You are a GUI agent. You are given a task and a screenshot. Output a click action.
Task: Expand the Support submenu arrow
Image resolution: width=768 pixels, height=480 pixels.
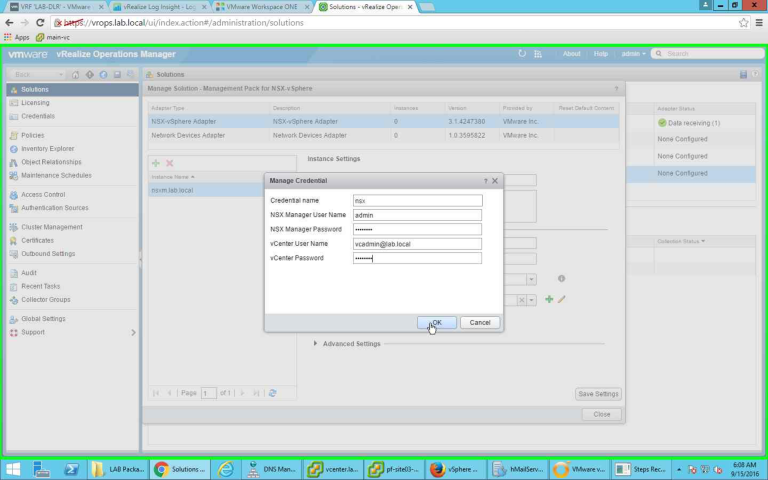point(133,333)
